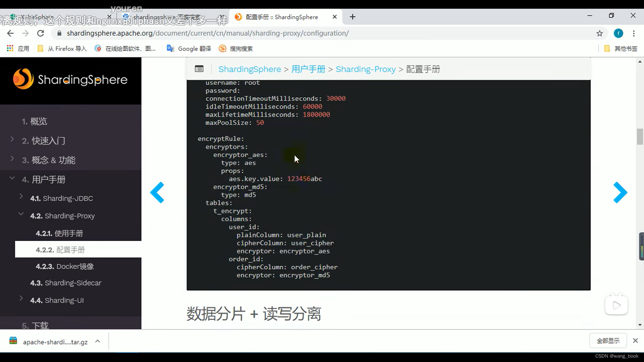Open the 在线绘图软件 bookmark
644x362 pixels.
125,49
